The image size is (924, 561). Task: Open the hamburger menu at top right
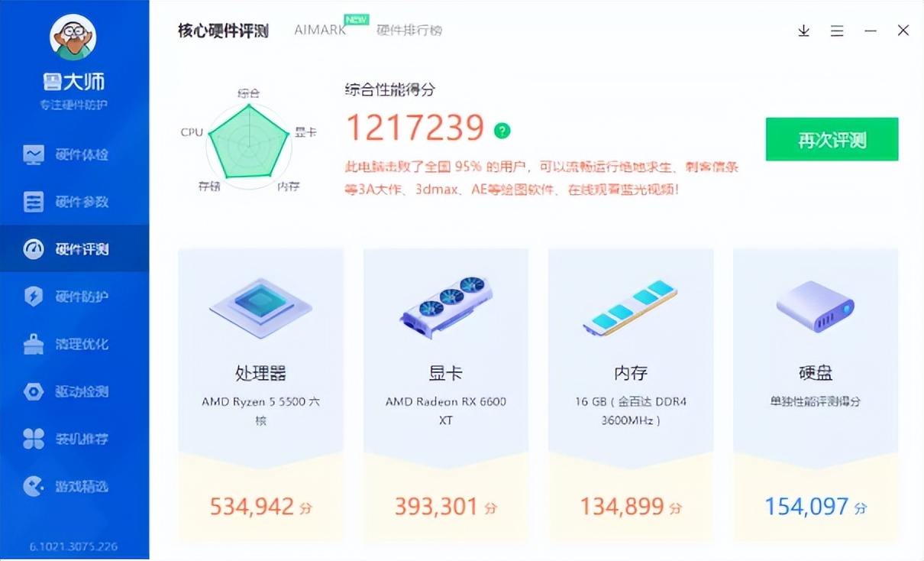(x=837, y=31)
